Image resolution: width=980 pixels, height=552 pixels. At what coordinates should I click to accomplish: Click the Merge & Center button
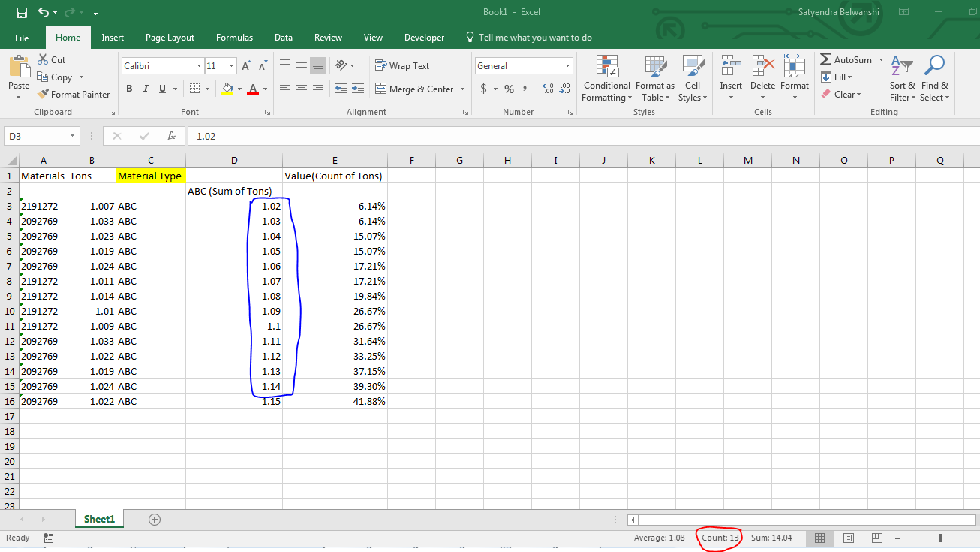[x=414, y=89]
